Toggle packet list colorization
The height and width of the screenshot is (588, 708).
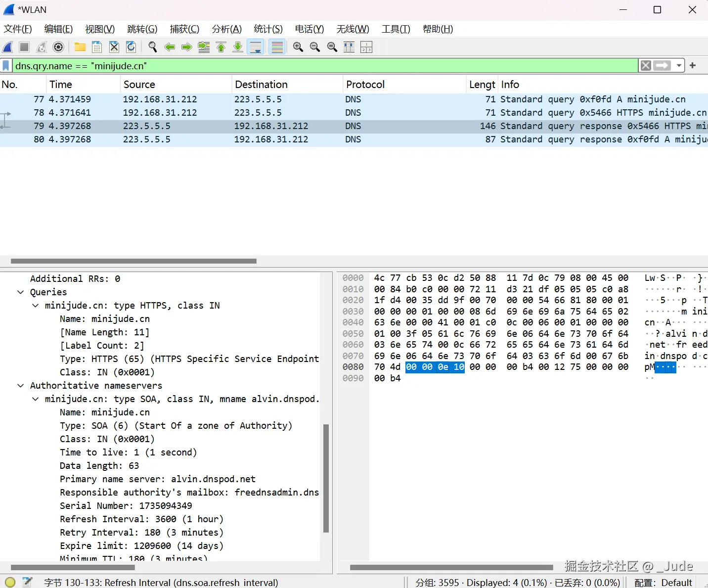click(x=277, y=47)
